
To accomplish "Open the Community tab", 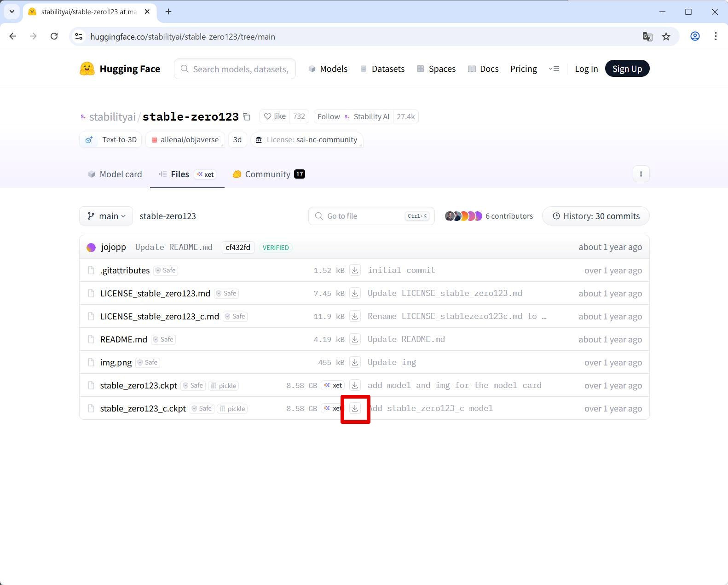I will click(269, 174).
